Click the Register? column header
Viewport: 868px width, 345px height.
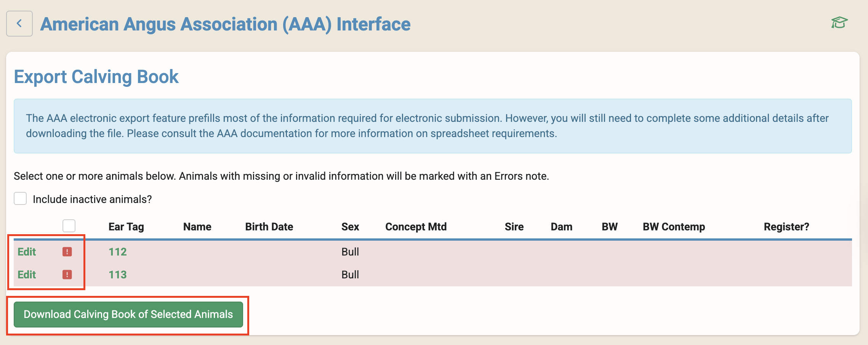click(786, 227)
